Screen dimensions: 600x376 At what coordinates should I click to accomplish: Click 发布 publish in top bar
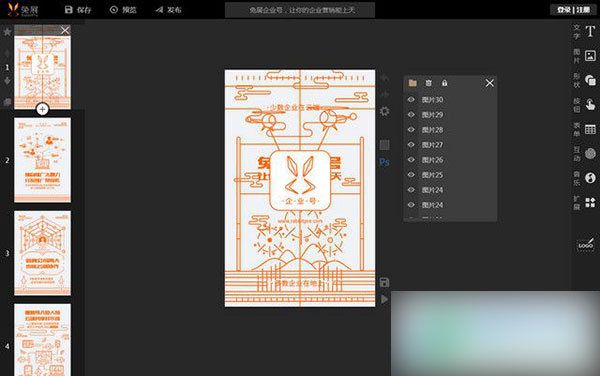tap(168, 10)
